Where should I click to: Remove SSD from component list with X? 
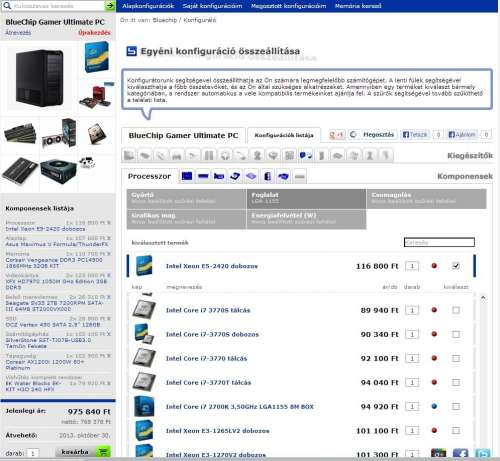(109, 319)
